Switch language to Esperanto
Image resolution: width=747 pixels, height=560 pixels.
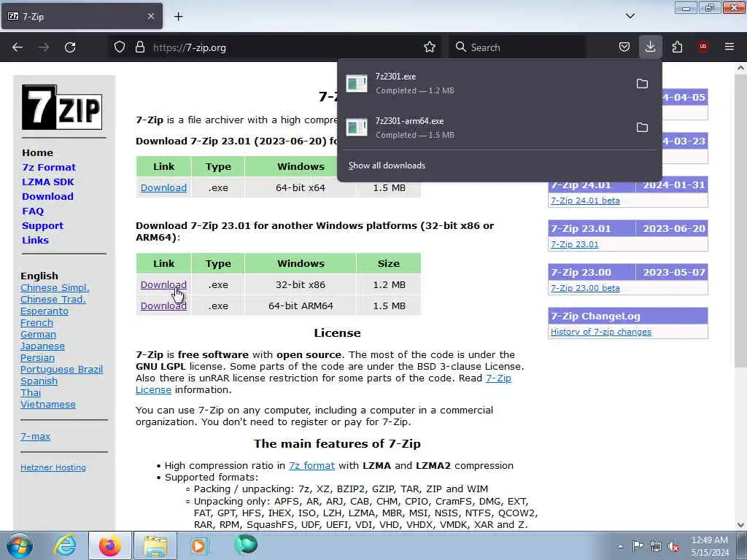44,311
